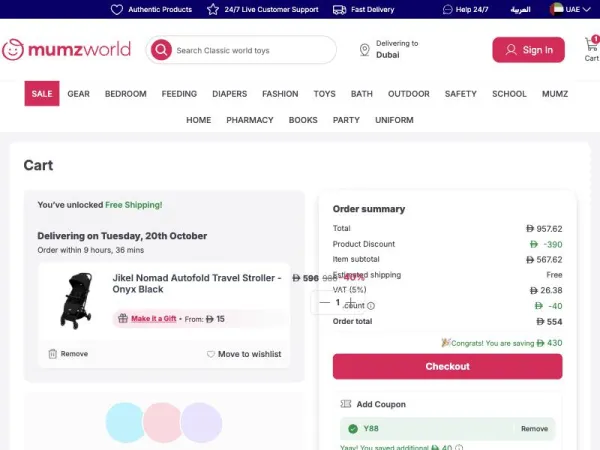The width and height of the screenshot is (600, 450).
Task: Click the Free Shipping text
Action: (134, 205)
